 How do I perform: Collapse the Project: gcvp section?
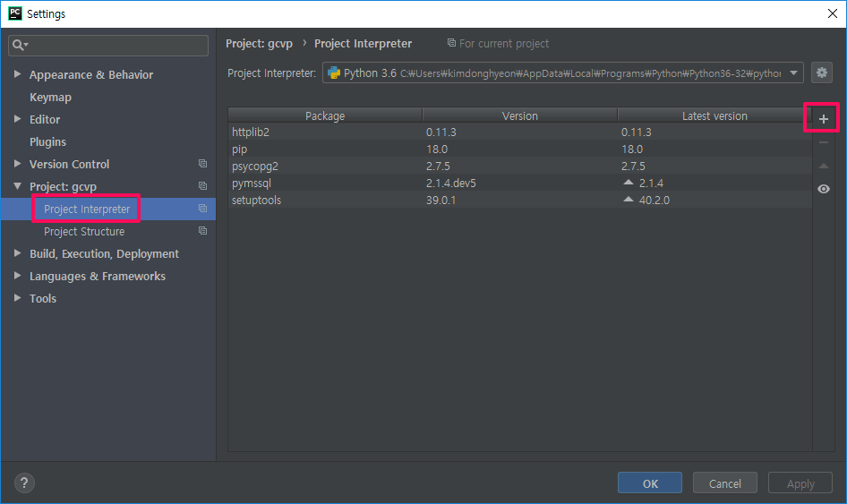point(17,186)
